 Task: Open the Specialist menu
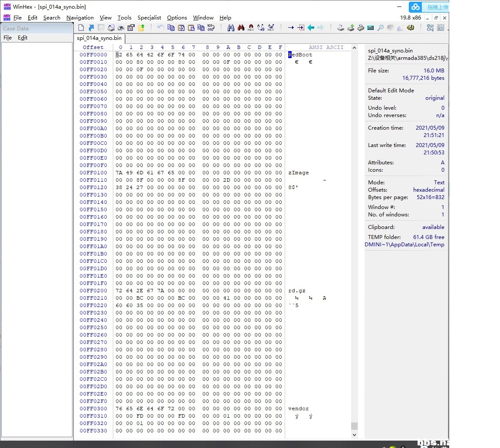[149, 17]
